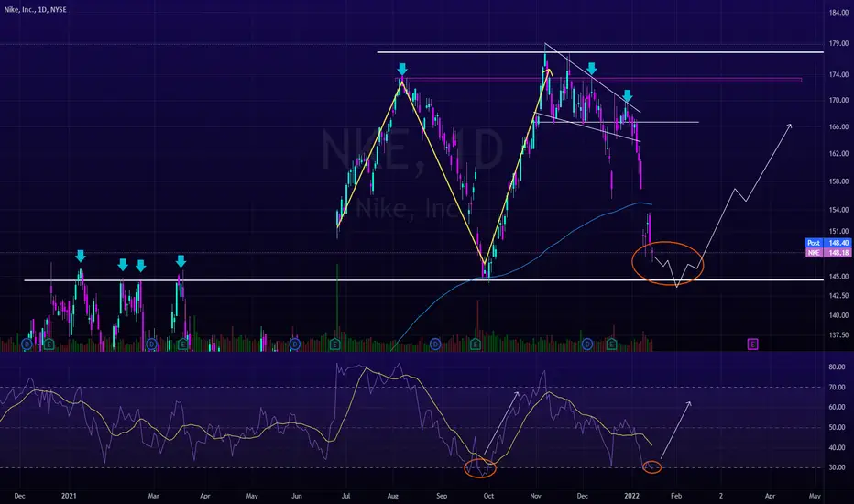Click the Feb time axis label
Image resolution: width=854 pixels, height=504 pixels.
pos(676,496)
